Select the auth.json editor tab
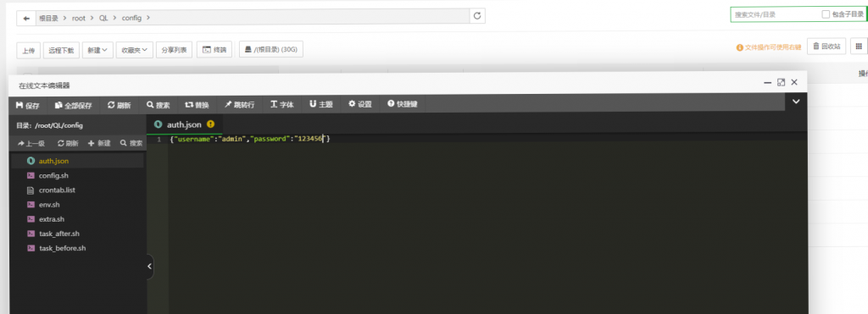868x314 pixels. 184,124
